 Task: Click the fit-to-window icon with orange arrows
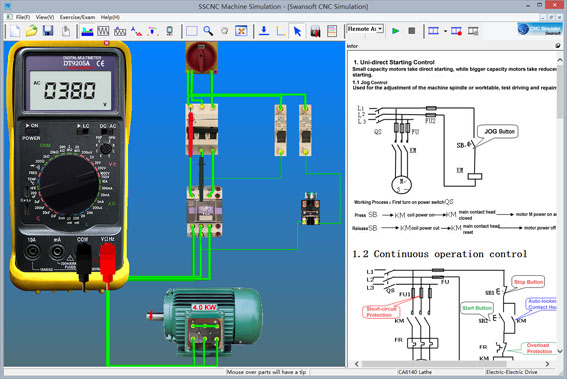pyautogui.click(x=241, y=31)
